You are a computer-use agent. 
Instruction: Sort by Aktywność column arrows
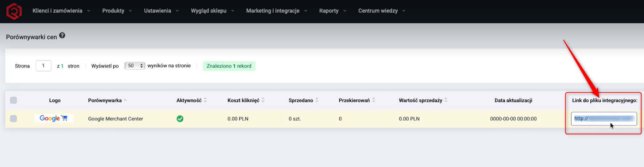(205, 100)
